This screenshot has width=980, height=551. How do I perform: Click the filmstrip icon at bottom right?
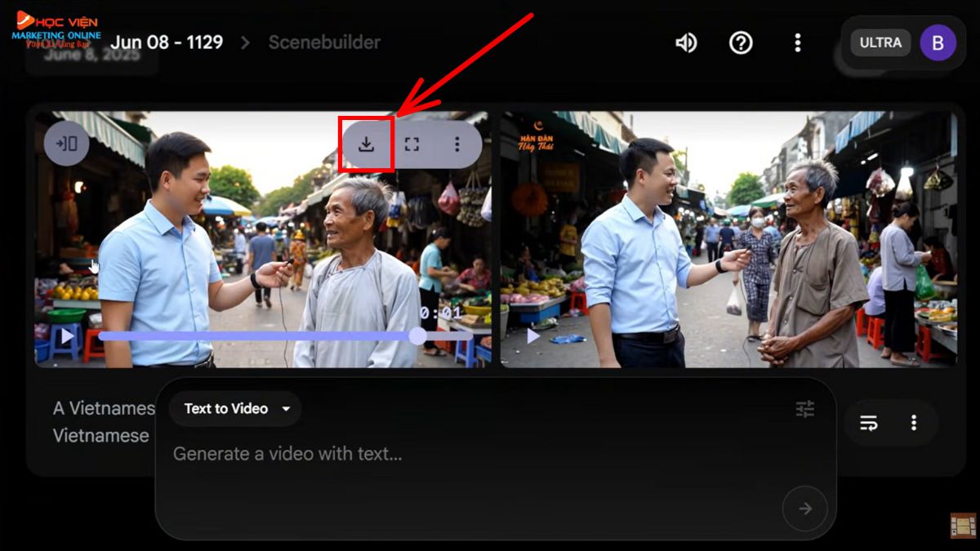click(964, 525)
